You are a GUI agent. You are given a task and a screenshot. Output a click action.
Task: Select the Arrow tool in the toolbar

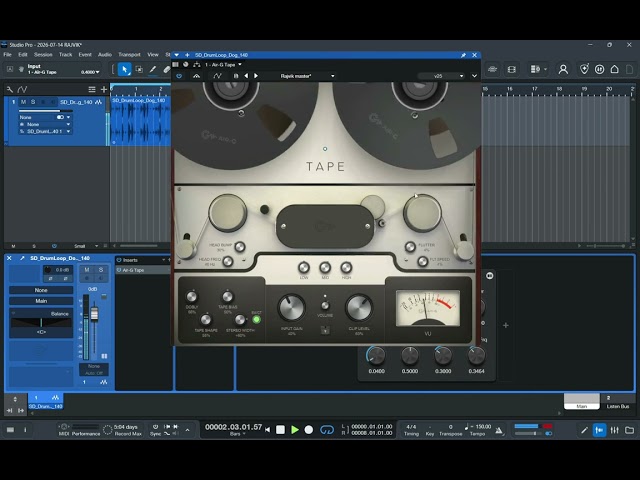124,69
